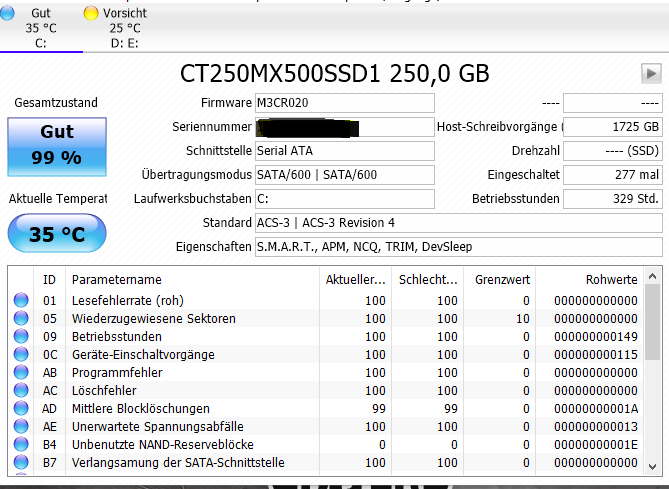Select the Gut C: drive tab
The width and height of the screenshot is (669, 489).
41,28
